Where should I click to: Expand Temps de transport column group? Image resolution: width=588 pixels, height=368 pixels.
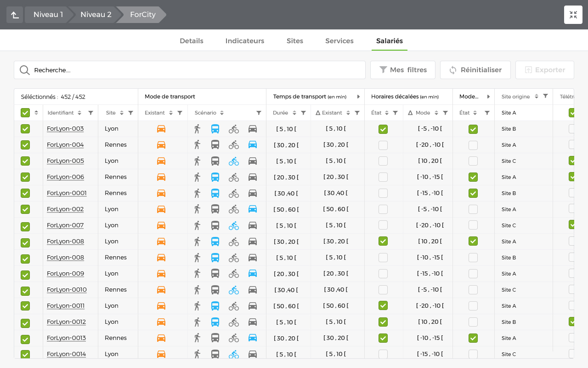click(358, 97)
